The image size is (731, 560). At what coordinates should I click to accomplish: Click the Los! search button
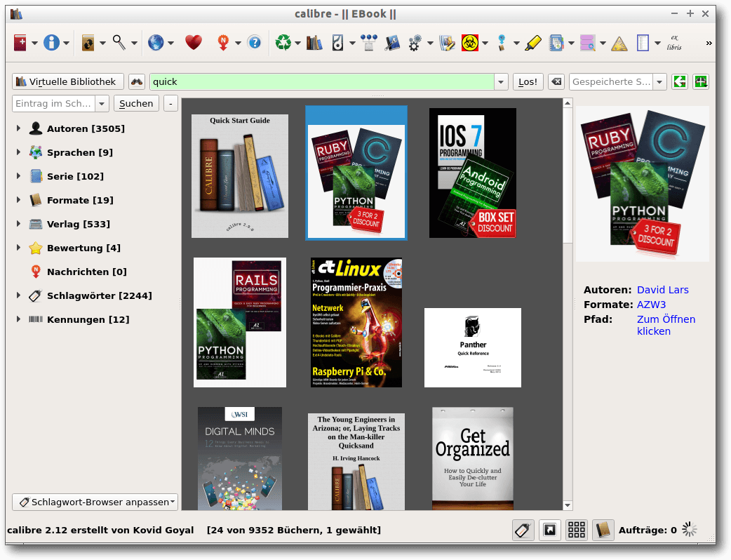[x=528, y=81]
